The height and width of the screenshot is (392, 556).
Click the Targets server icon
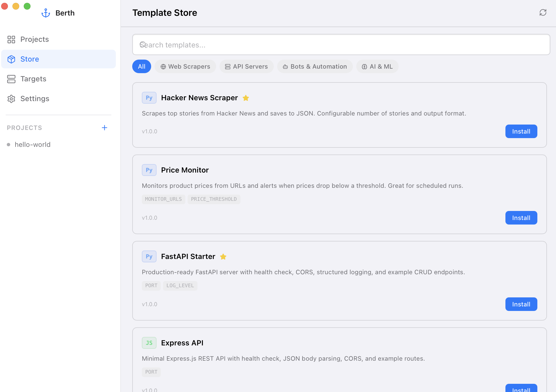click(x=11, y=79)
